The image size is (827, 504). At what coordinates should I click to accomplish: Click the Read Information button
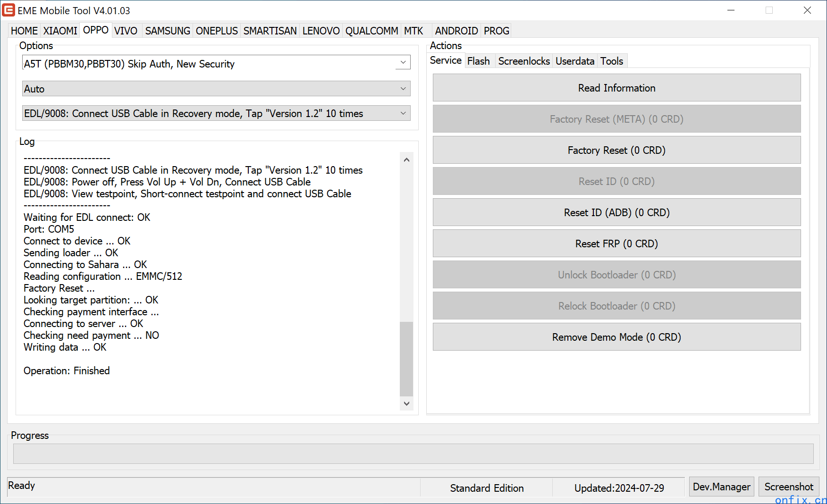coord(616,88)
